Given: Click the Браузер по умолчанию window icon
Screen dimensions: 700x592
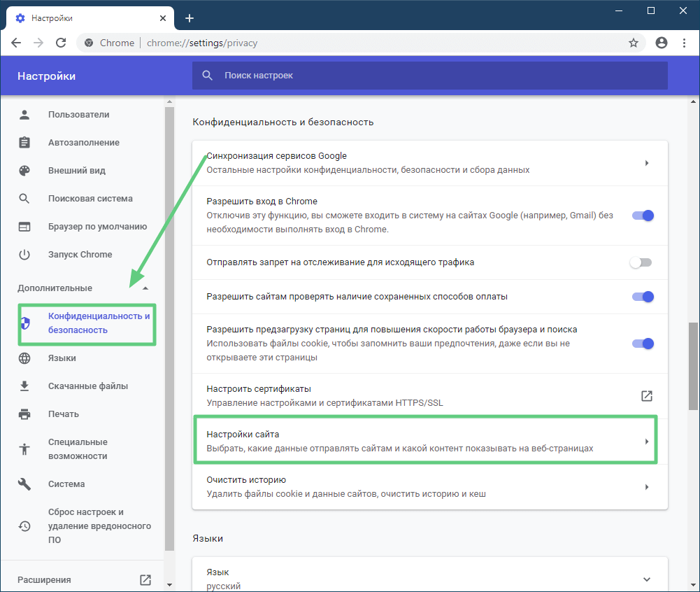Looking at the screenshot, I should coord(24,227).
